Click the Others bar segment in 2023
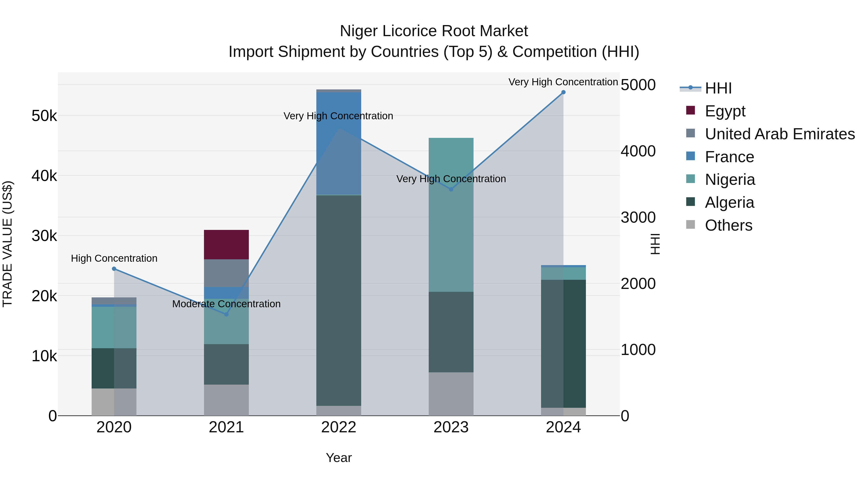Viewport: 868px width, 488px height. [451, 394]
